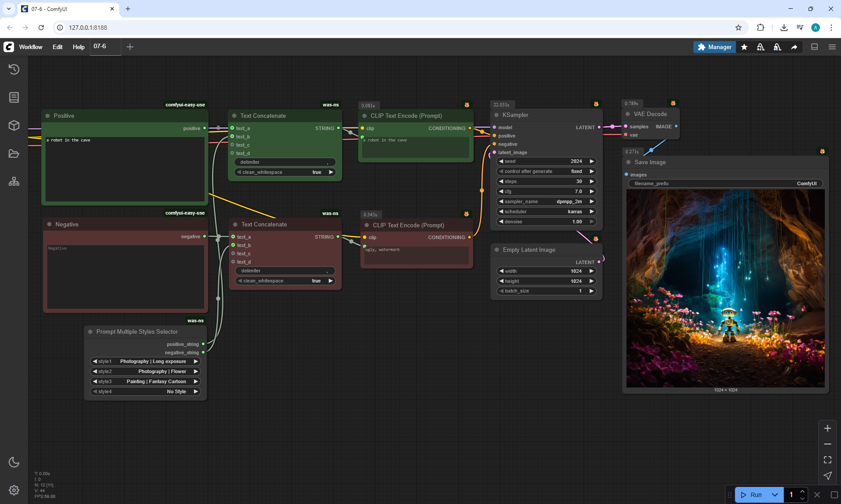841x504 pixels.
Task: Open the model library cube icon
Action: [14, 125]
